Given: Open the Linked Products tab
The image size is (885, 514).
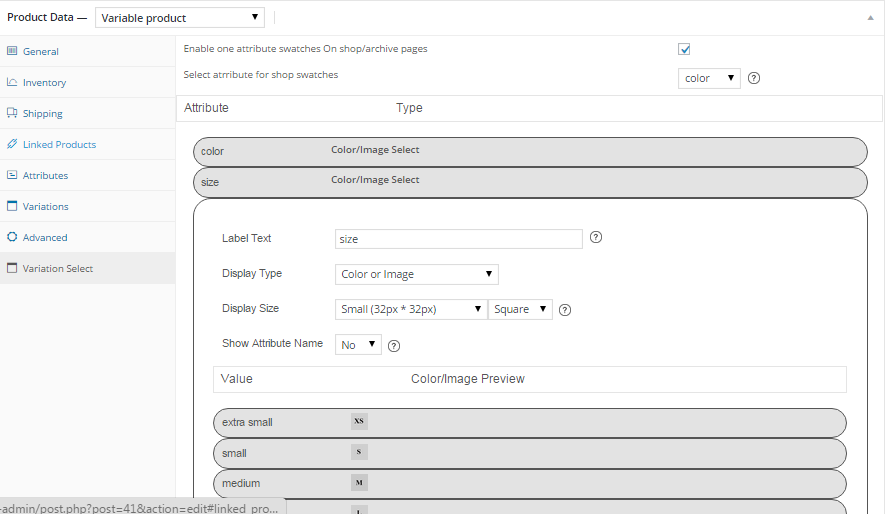Looking at the screenshot, I should 59,145.
